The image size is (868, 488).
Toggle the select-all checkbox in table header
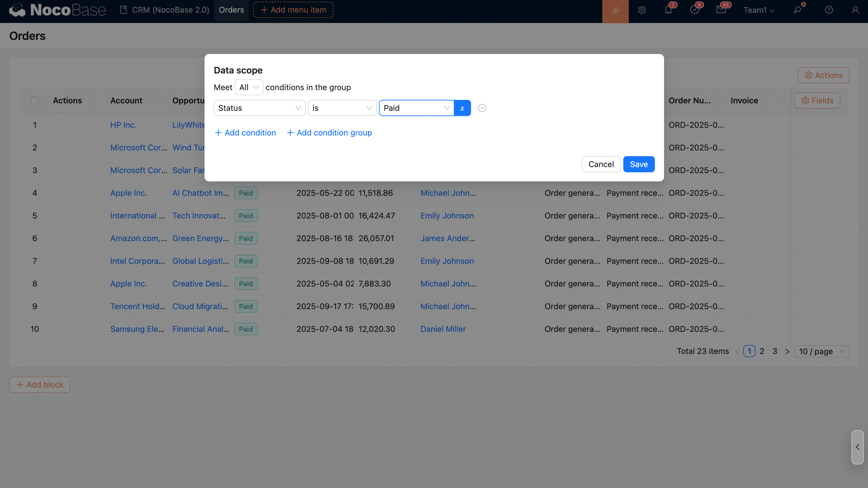coord(35,101)
